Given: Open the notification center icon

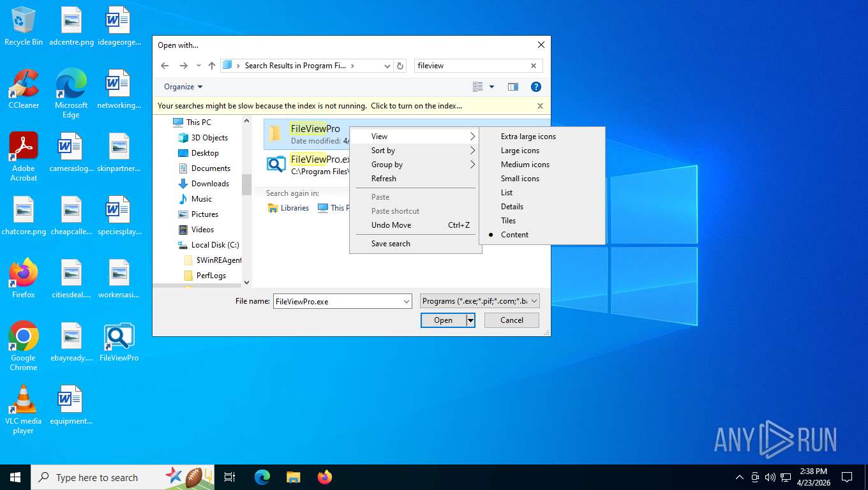Looking at the screenshot, I should 847,477.
